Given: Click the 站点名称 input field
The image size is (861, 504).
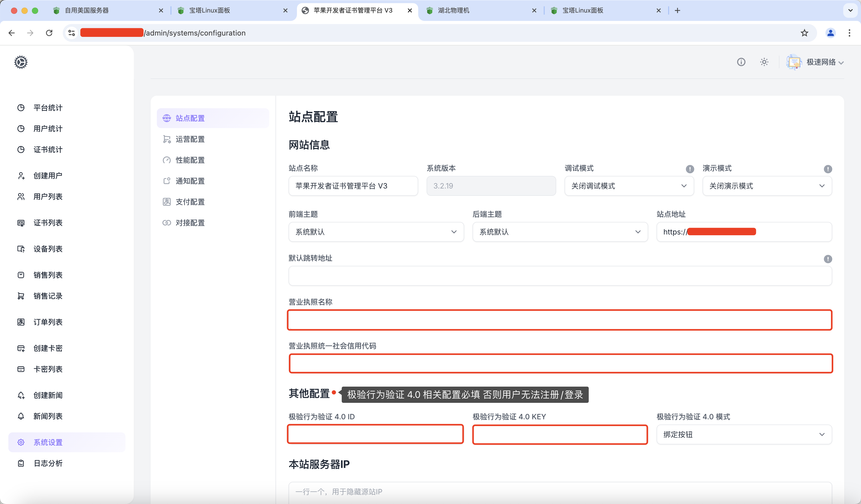Looking at the screenshot, I should click(353, 186).
